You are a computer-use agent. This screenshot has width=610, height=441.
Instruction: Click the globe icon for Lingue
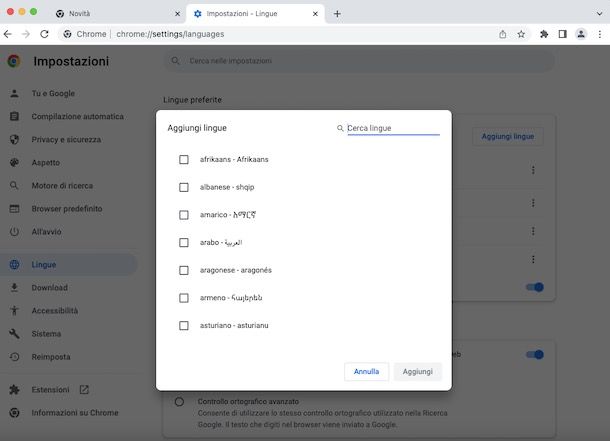(14, 264)
